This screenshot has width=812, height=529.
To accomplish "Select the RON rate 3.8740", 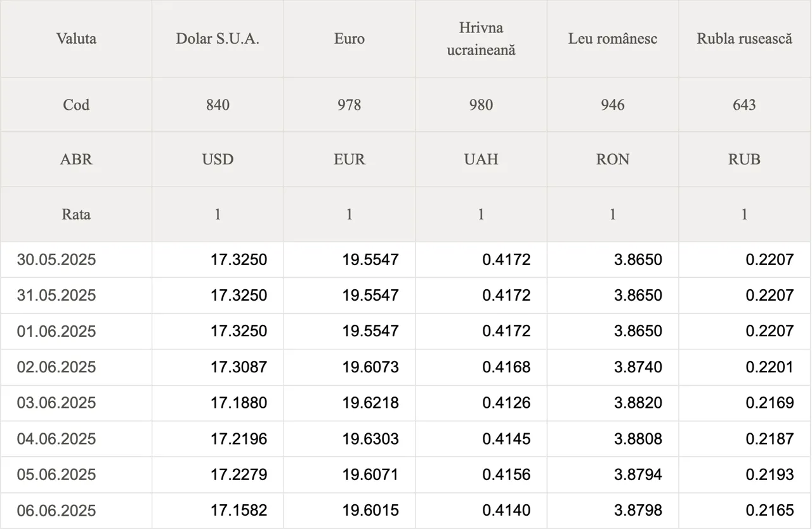I will [638, 367].
